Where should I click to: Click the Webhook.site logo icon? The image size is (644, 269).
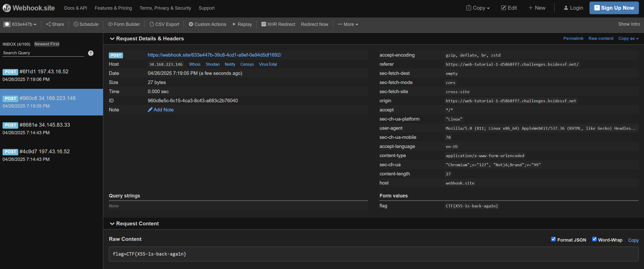click(7, 8)
